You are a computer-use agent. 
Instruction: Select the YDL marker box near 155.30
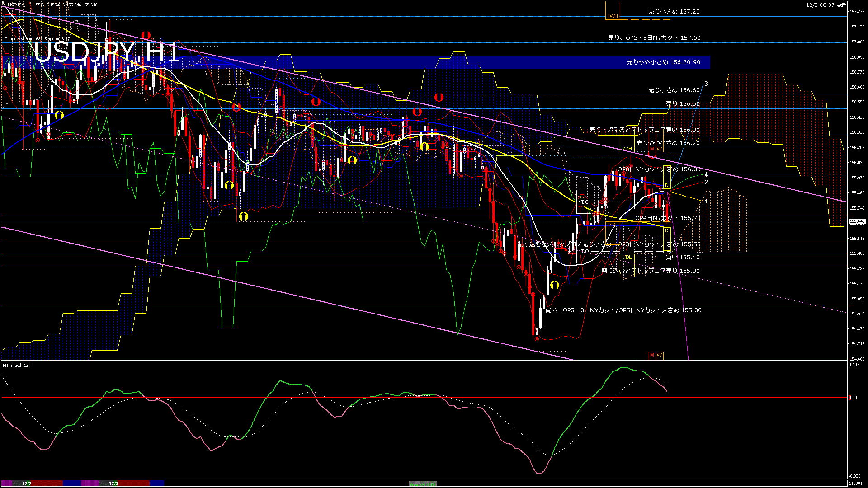pyautogui.click(x=627, y=257)
